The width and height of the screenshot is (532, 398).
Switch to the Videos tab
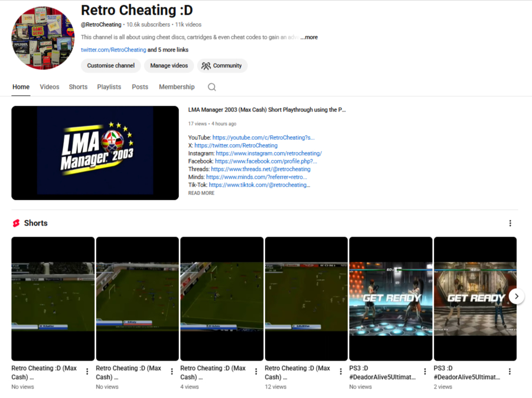point(49,87)
